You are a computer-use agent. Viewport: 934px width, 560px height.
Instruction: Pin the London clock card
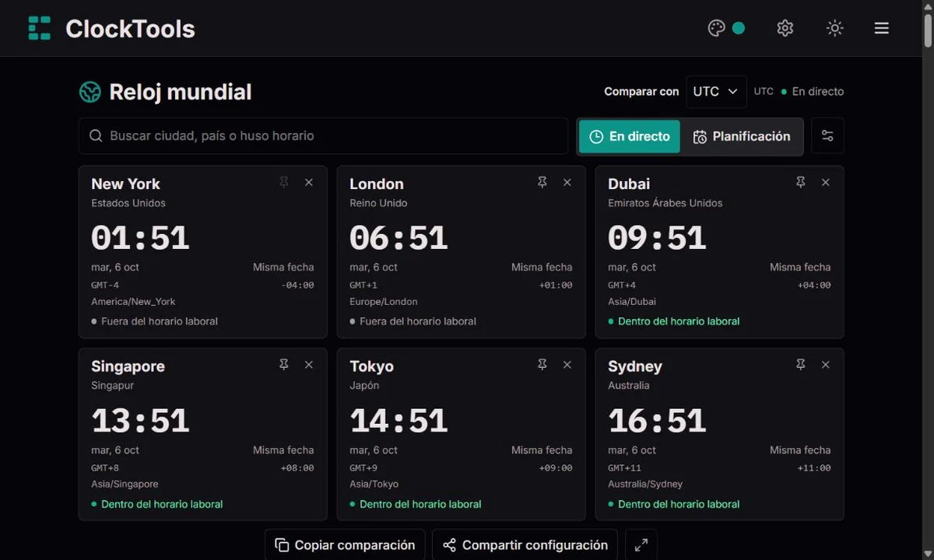[542, 182]
